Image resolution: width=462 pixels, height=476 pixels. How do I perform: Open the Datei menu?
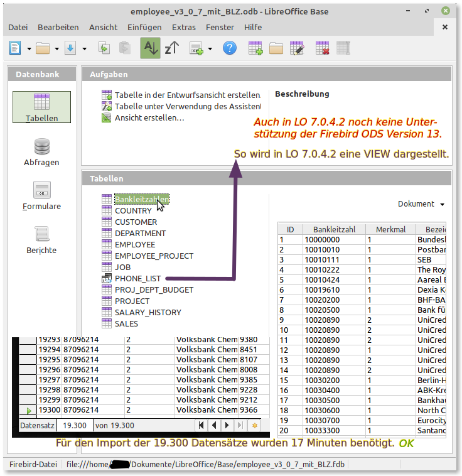(x=18, y=28)
